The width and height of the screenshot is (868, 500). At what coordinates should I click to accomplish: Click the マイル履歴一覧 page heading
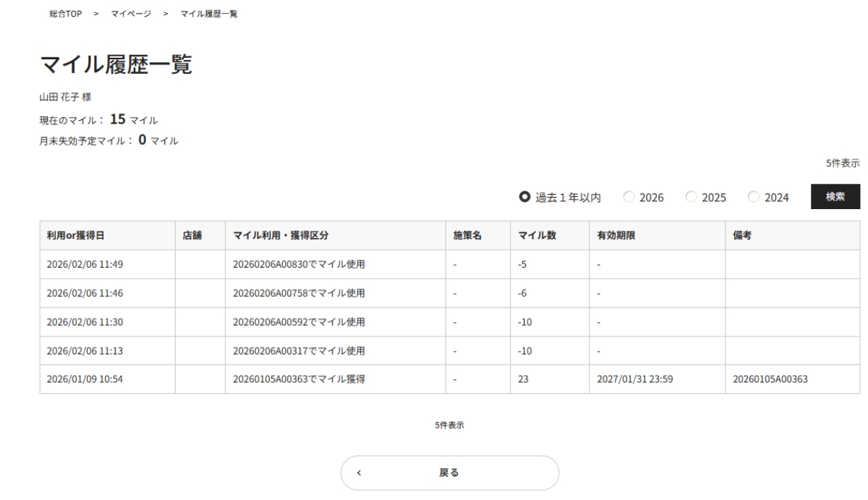click(x=116, y=65)
